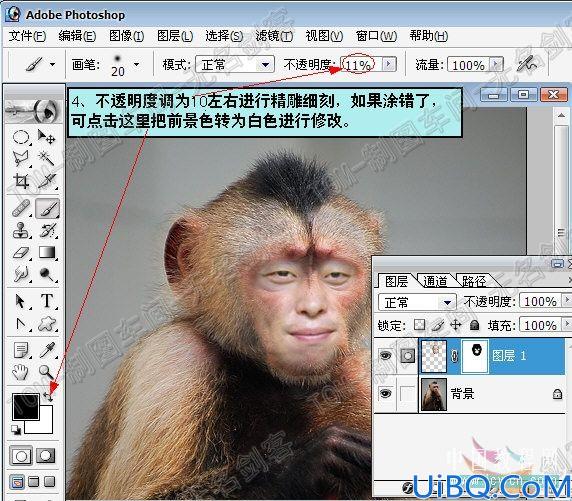Select the History Brush tool
572x501 pixels.
[47, 231]
